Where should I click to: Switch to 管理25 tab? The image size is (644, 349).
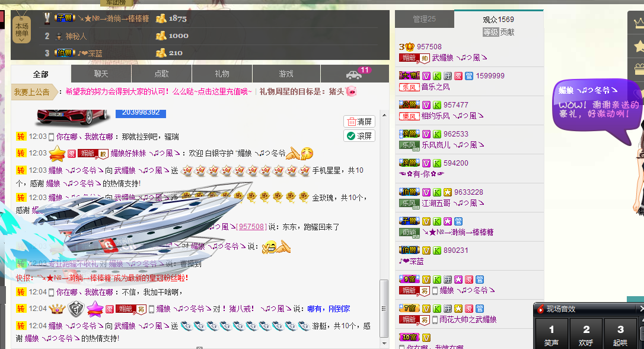pos(424,19)
